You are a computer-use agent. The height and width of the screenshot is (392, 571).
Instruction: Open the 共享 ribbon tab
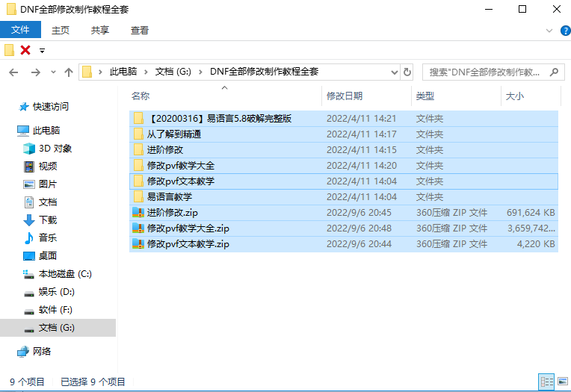pos(100,30)
